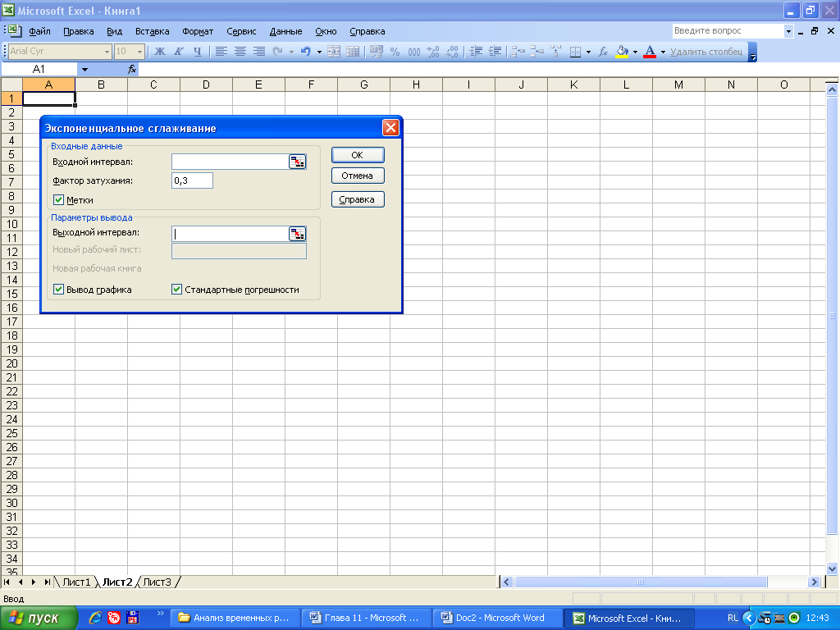
Task: Click the Справка button in dialog
Action: coord(358,199)
